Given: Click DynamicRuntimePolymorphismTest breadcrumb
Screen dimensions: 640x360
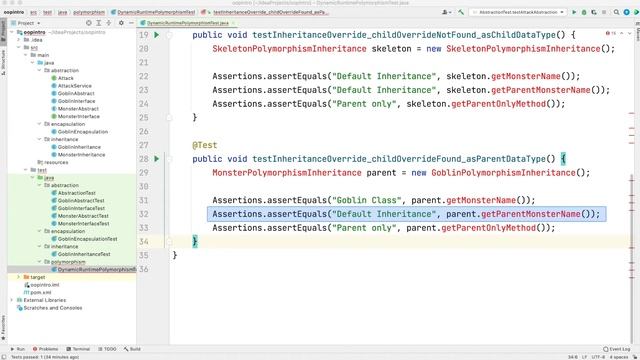Looking at the screenshot, I should [x=153, y=12].
